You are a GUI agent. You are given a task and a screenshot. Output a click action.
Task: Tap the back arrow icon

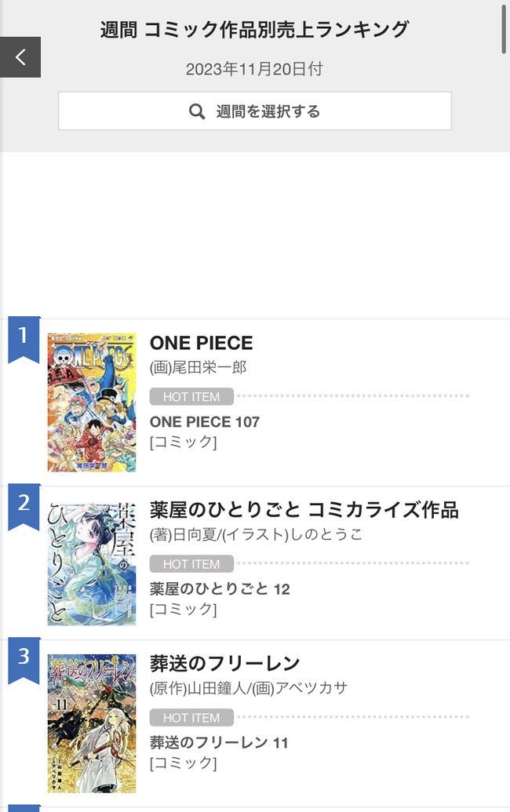20,56
